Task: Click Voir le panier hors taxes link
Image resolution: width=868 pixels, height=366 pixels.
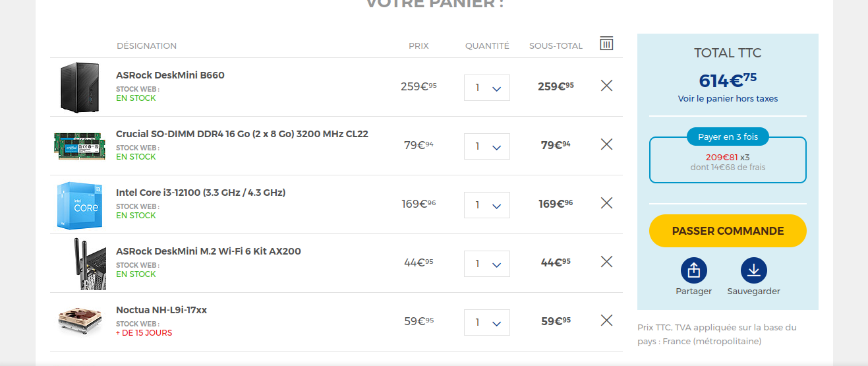Action: 728,99
